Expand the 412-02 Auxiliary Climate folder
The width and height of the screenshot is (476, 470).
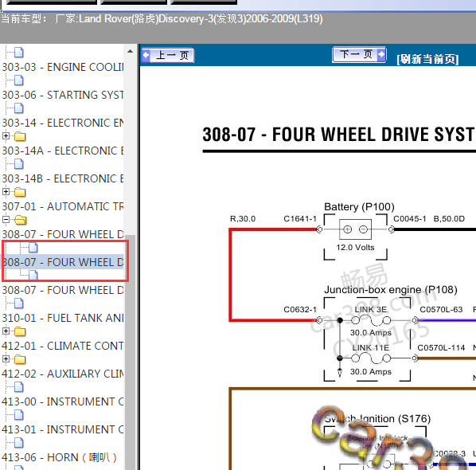(x=6, y=359)
